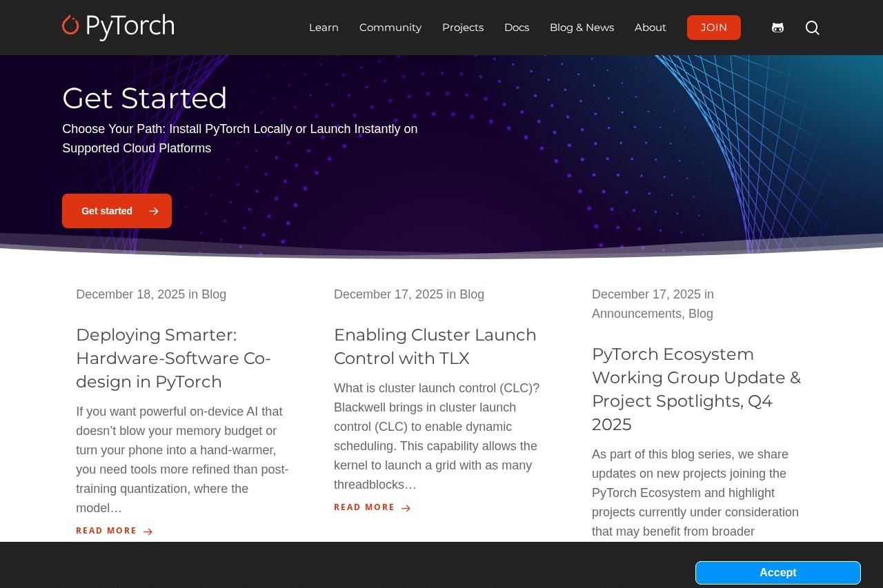
Task: Open the Deploying Smarter blog post title
Action: coord(173,358)
